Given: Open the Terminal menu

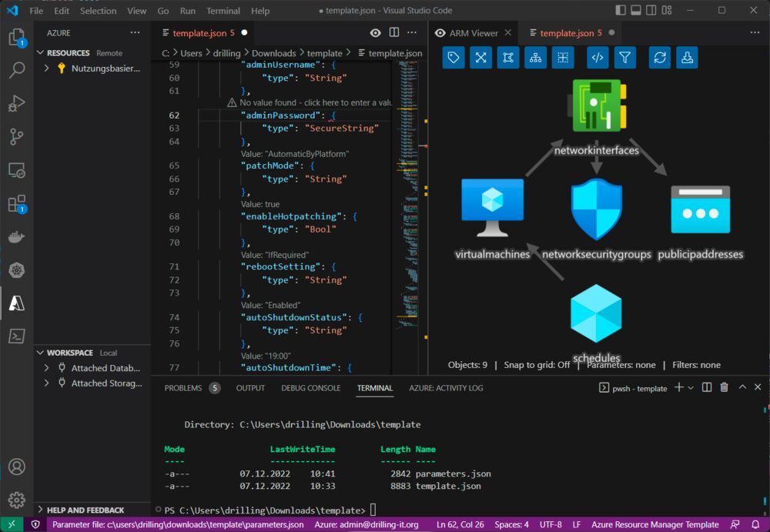Looking at the screenshot, I should (223, 11).
